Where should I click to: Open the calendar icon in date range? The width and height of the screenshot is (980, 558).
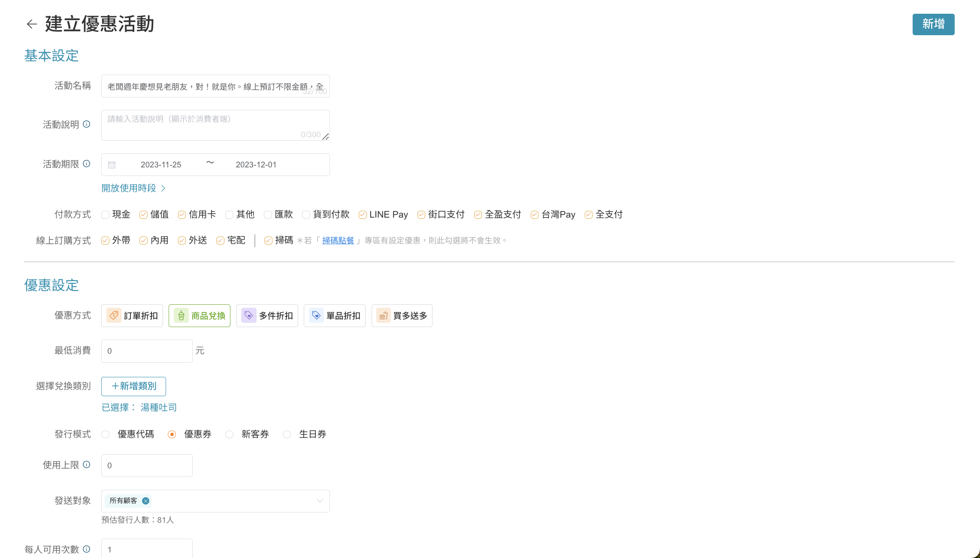112,165
